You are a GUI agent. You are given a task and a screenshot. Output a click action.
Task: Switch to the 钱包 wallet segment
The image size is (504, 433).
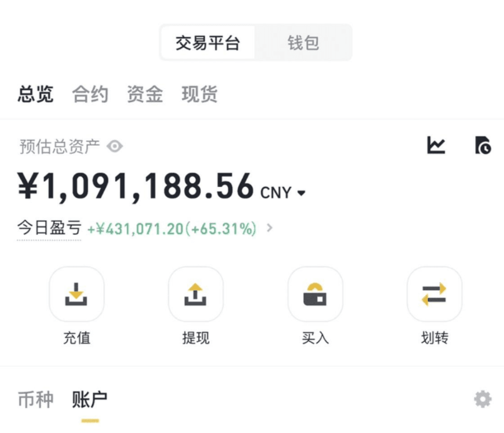(x=303, y=43)
